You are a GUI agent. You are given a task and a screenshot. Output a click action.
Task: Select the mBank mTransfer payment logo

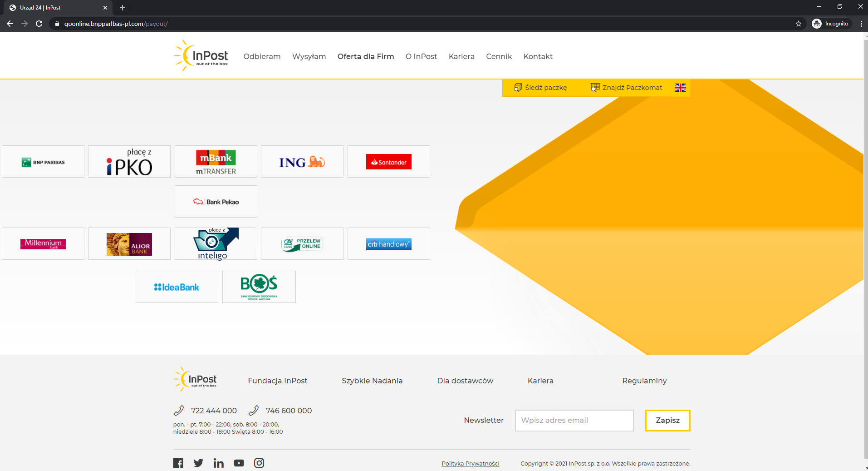(216, 162)
